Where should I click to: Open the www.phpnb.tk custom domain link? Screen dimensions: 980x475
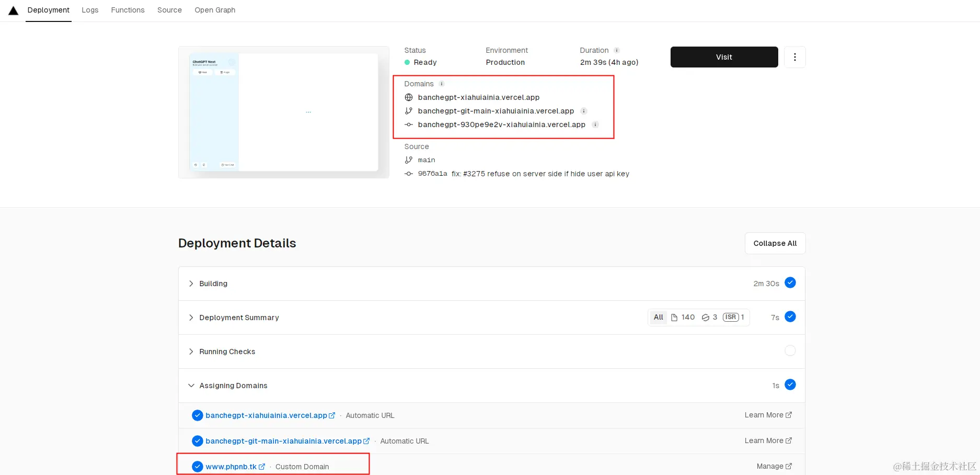click(x=235, y=467)
